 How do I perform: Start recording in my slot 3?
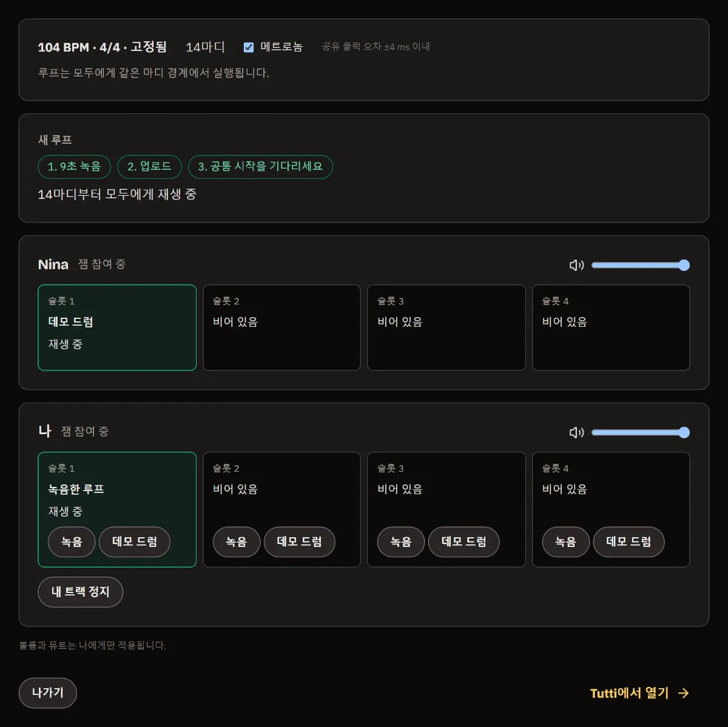coord(401,541)
